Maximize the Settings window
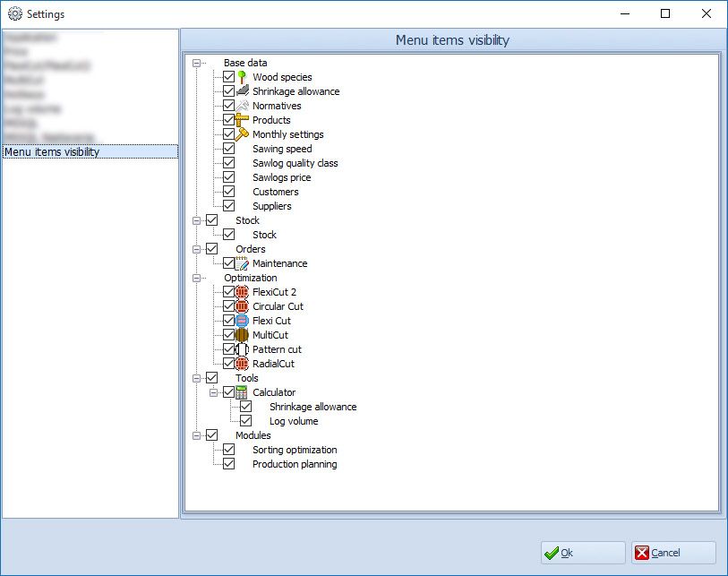 pyautogui.click(x=665, y=13)
